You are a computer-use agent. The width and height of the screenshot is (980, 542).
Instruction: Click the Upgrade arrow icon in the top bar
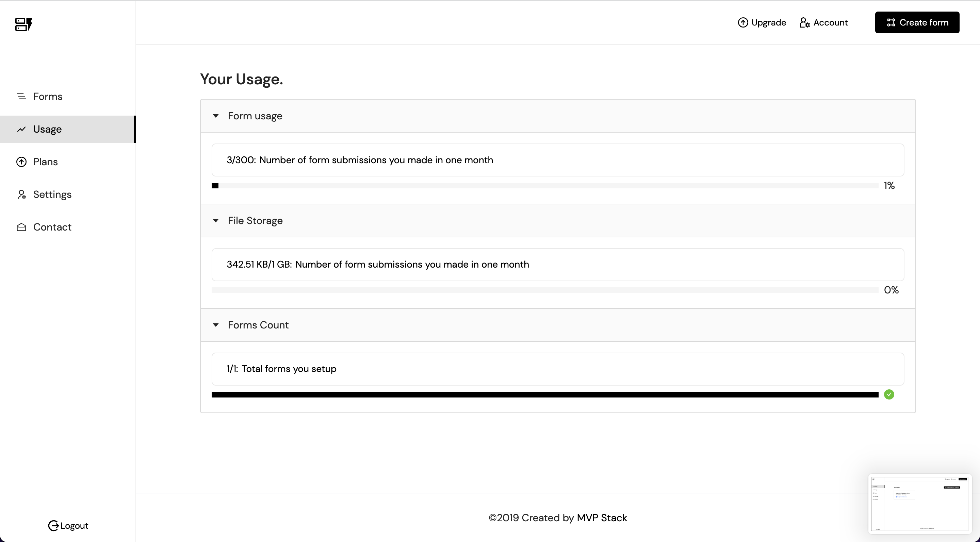click(744, 22)
